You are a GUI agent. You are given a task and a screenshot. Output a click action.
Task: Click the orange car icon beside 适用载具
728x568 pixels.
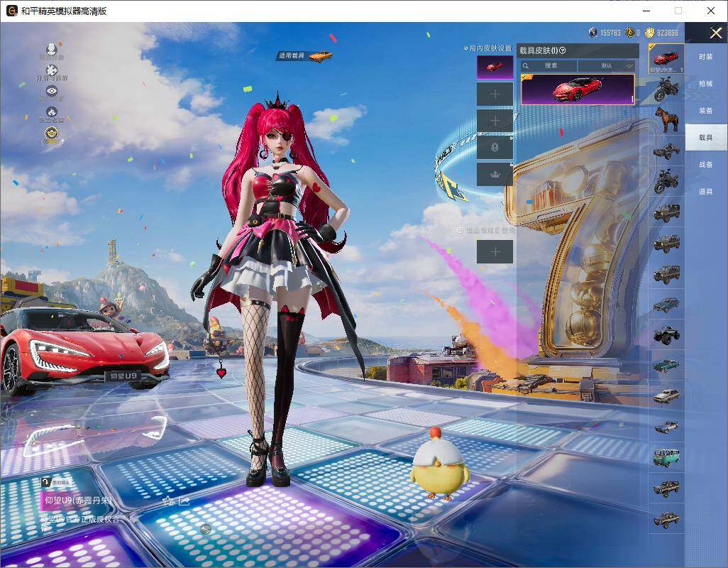pyautogui.click(x=320, y=56)
